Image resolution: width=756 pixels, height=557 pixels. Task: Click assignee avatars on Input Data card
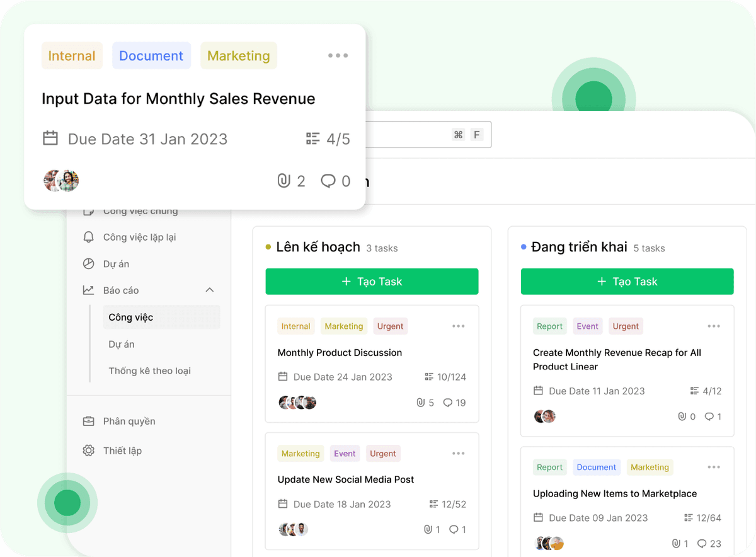[61, 181]
